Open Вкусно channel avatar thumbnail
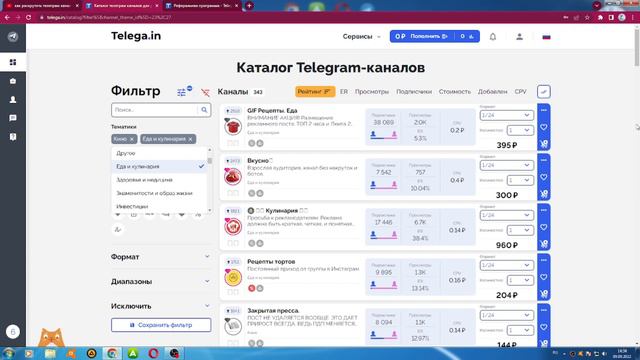 [233, 176]
